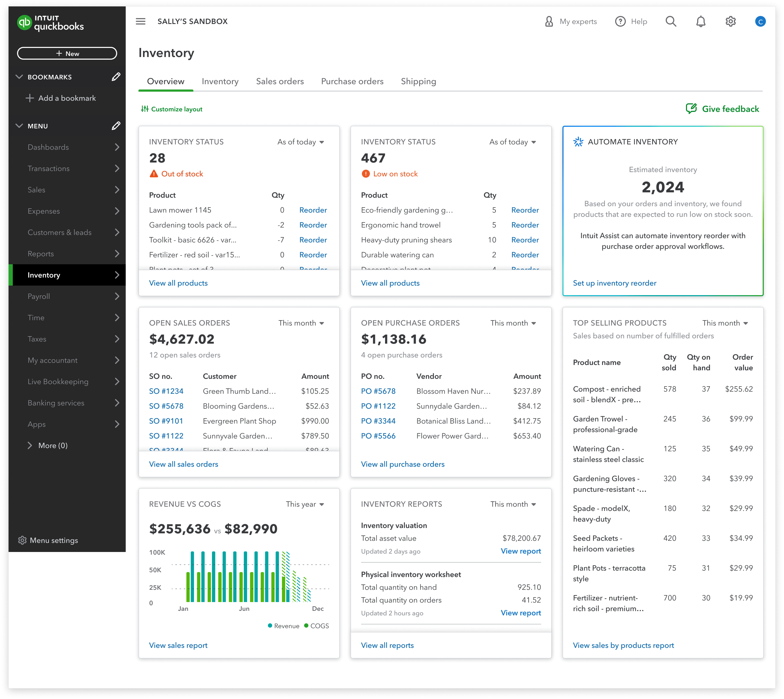784x699 pixels.
Task: Open Low on stock As of today dropdown
Action: pos(513,142)
